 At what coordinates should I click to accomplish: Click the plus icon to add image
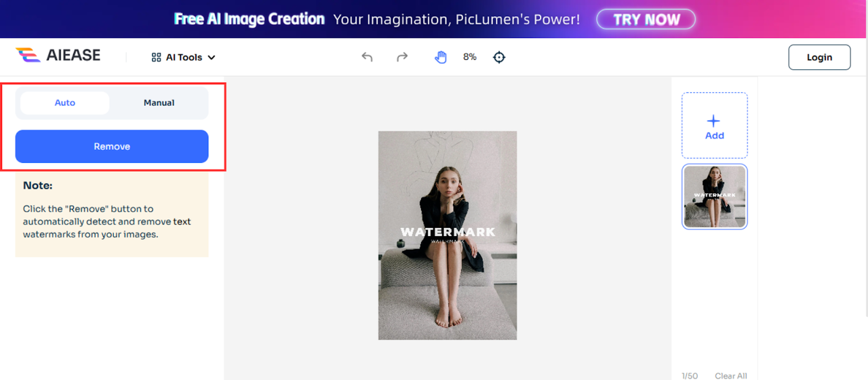point(713,121)
